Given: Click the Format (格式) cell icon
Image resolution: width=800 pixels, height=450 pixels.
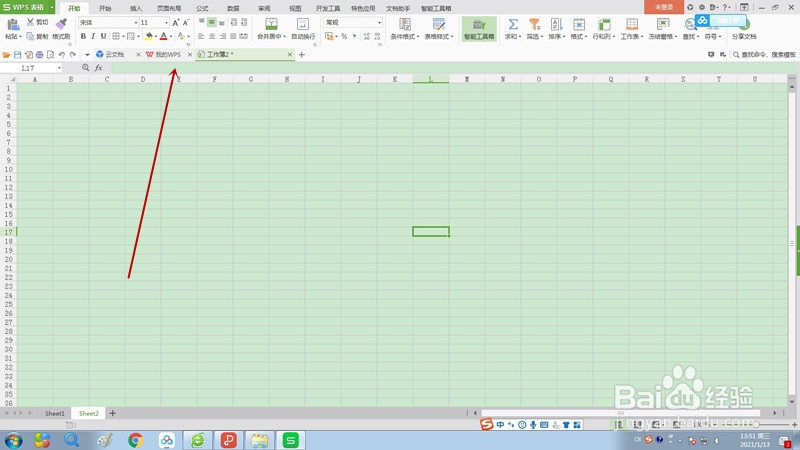Looking at the screenshot, I should tap(579, 24).
